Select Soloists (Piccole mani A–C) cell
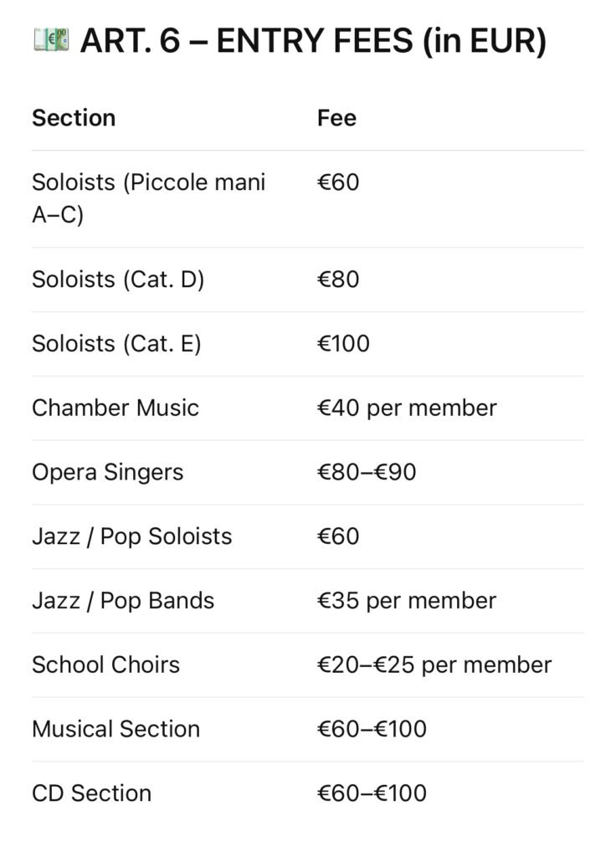The width and height of the screenshot is (616, 857). 148,198
